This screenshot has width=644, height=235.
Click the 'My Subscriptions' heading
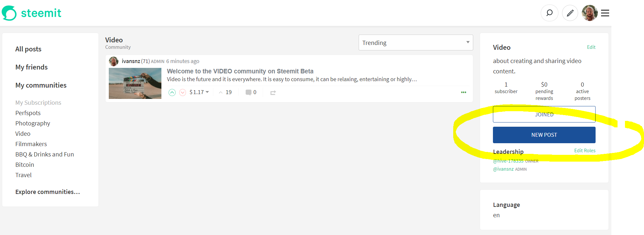(38, 103)
